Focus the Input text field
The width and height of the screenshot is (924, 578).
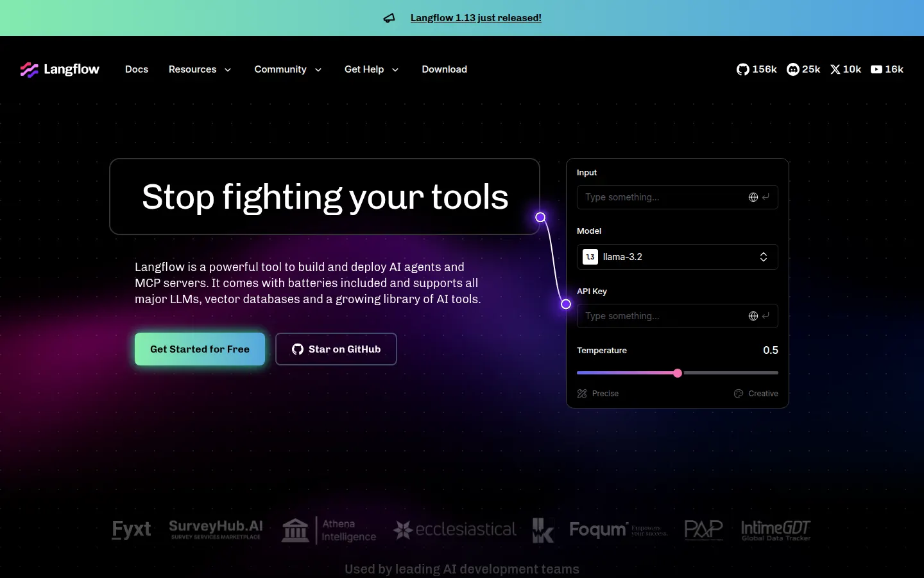coord(678,197)
